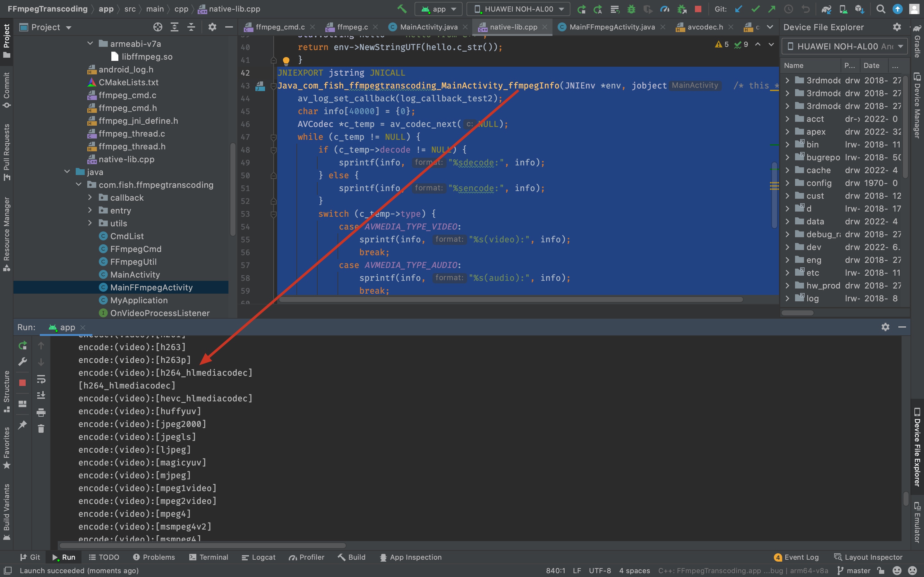Open the Profiler gauge icon in toolbar

[665, 9]
